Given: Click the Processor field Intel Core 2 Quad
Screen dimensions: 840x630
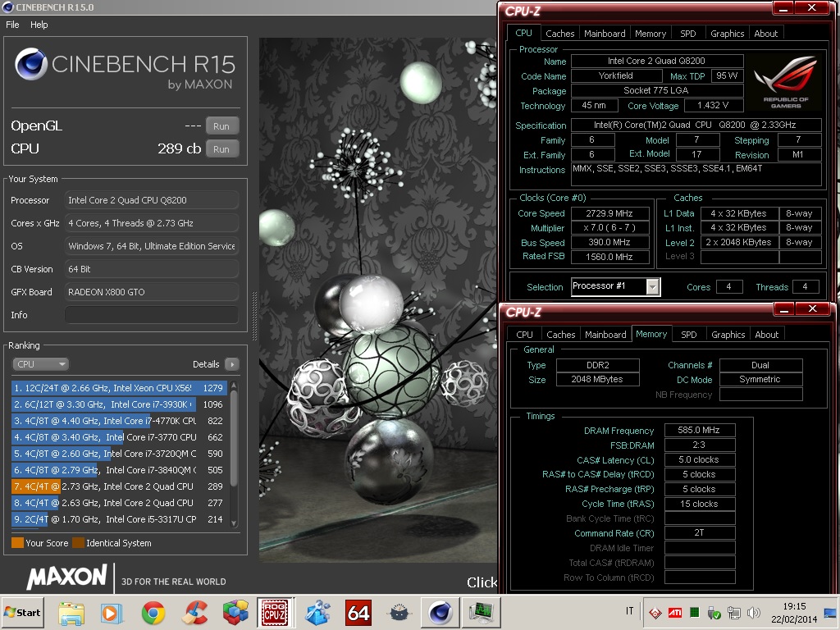Looking at the screenshot, I should coord(152,200).
